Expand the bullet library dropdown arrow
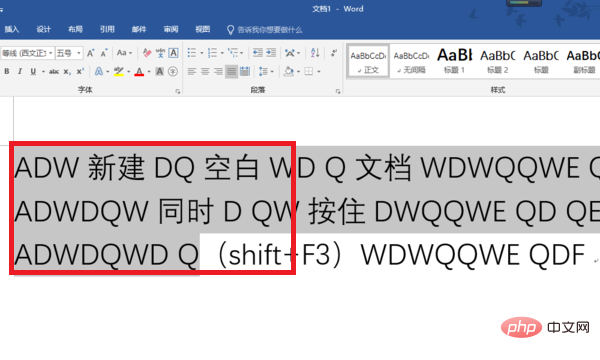The image size is (600, 360). [x=201, y=53]
